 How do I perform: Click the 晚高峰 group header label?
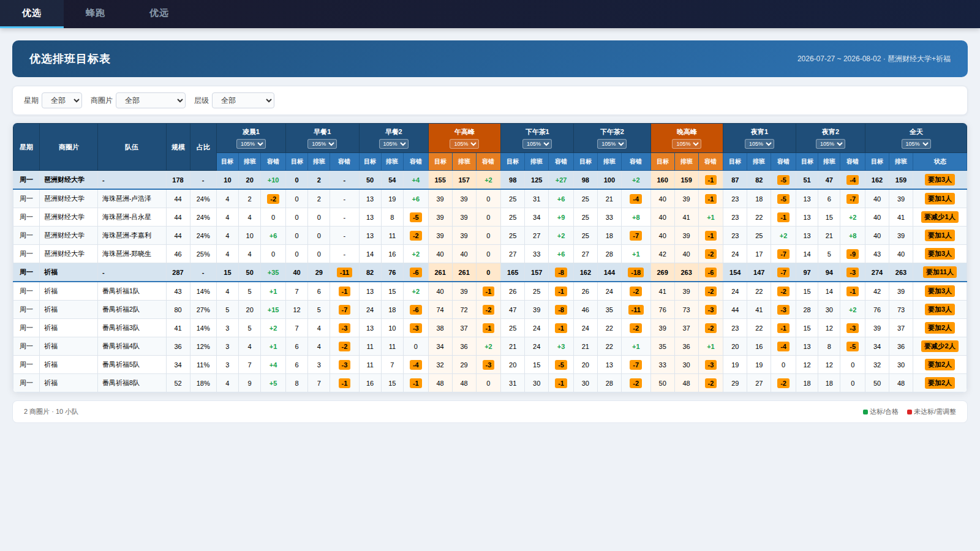[687, 132]
